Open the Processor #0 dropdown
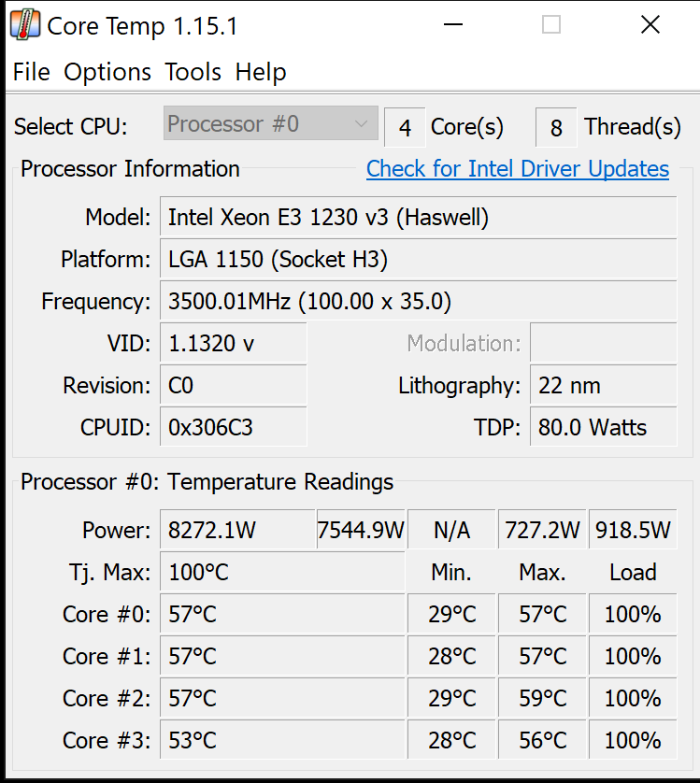The height and width of the screenshot is (783, 700). click(x=269, y=123)
